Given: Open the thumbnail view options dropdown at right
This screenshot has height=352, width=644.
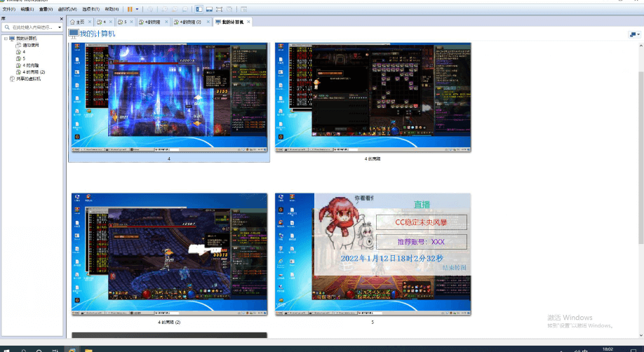Looking at the screenshot, I should pyautogui.click(x=635, y=34).
